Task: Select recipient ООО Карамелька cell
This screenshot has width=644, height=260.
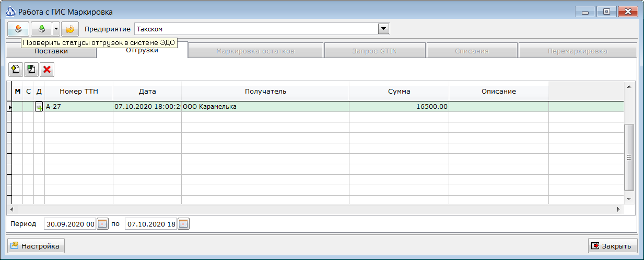Action: point(265,107)
